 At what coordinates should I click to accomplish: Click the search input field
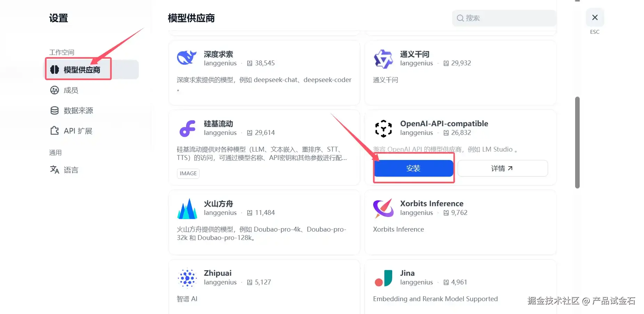504,18
